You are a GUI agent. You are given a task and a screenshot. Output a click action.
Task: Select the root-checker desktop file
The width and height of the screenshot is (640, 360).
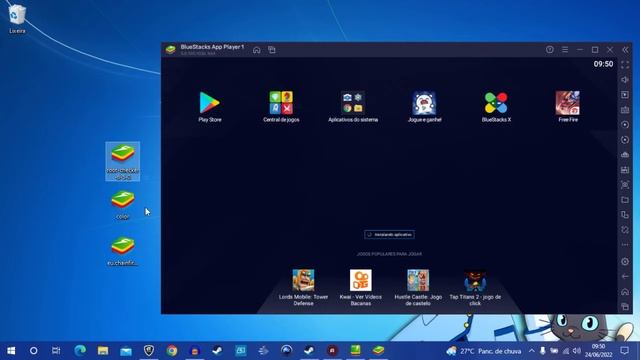[122, 161]
